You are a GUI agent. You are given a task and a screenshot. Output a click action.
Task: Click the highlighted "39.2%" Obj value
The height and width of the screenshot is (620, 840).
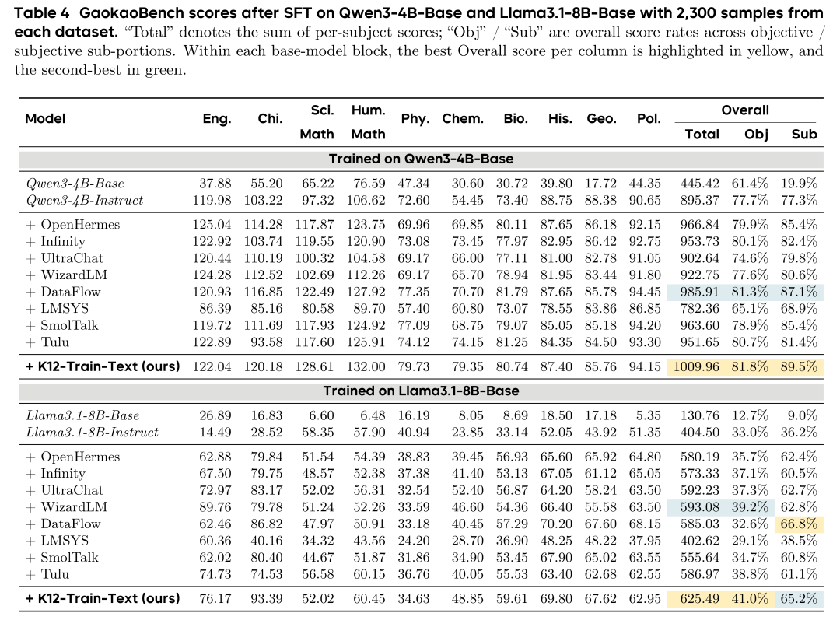750,507
